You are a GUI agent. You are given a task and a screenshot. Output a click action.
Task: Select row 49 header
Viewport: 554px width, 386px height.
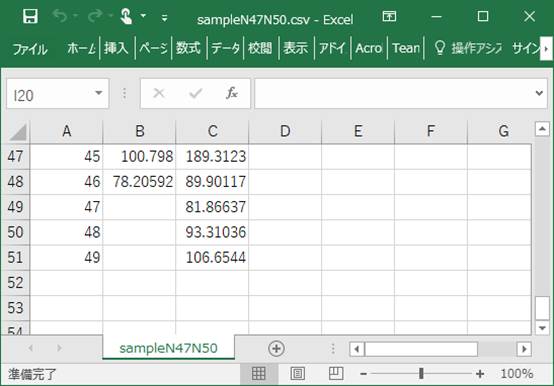coord(15,207)
